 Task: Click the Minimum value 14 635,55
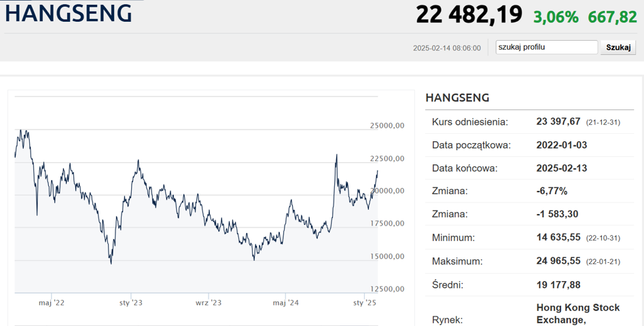(558, 238)
